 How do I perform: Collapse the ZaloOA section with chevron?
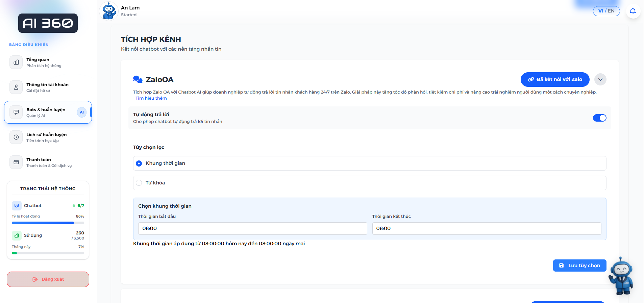[x=600, y=80]
